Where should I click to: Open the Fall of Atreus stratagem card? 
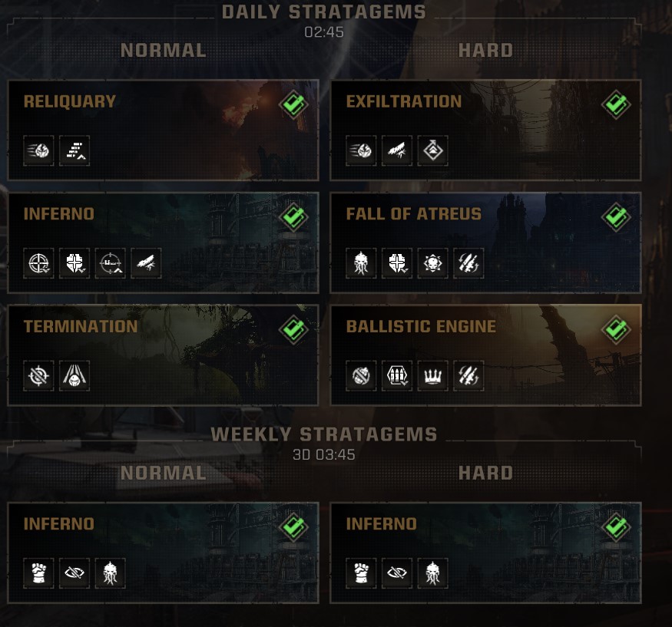pyautogui.click(x=485, y=242)
